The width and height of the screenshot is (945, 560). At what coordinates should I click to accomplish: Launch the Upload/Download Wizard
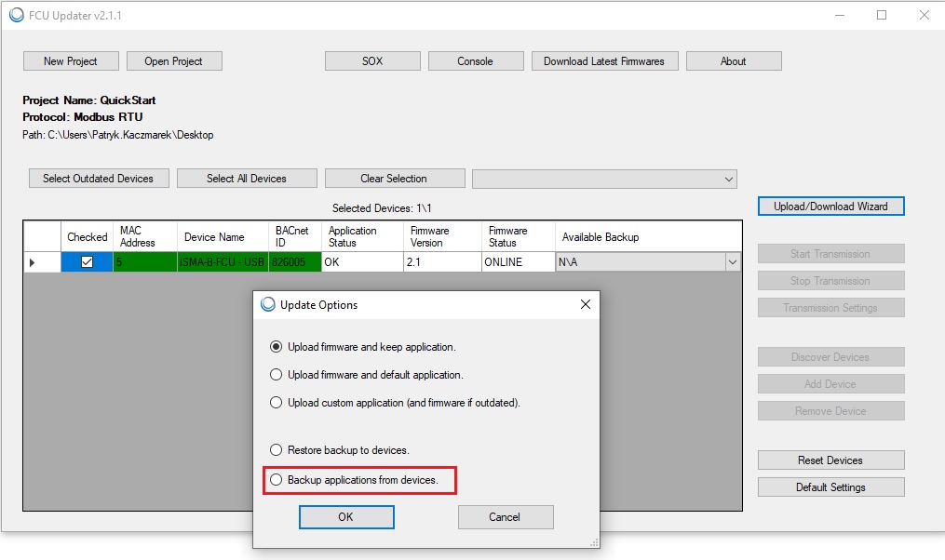point(830,207)
